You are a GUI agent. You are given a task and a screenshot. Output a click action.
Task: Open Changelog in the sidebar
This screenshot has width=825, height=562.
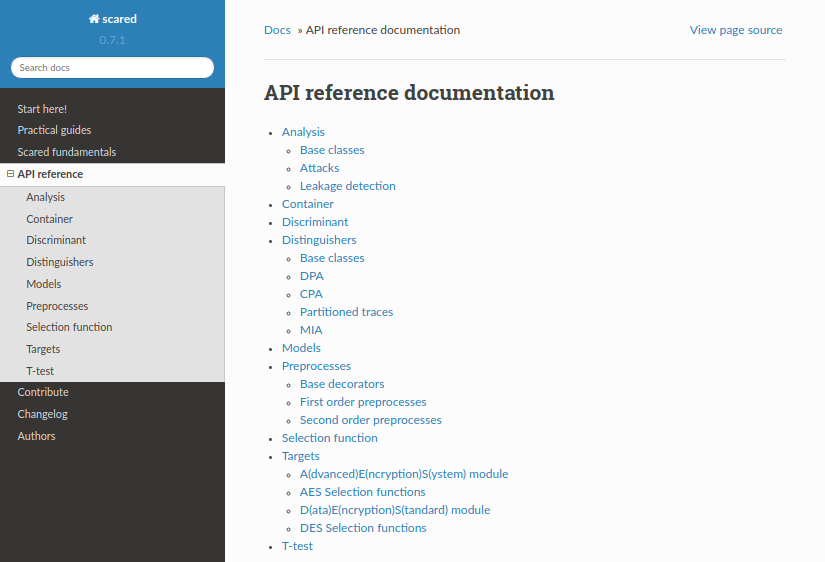(43, 415)
